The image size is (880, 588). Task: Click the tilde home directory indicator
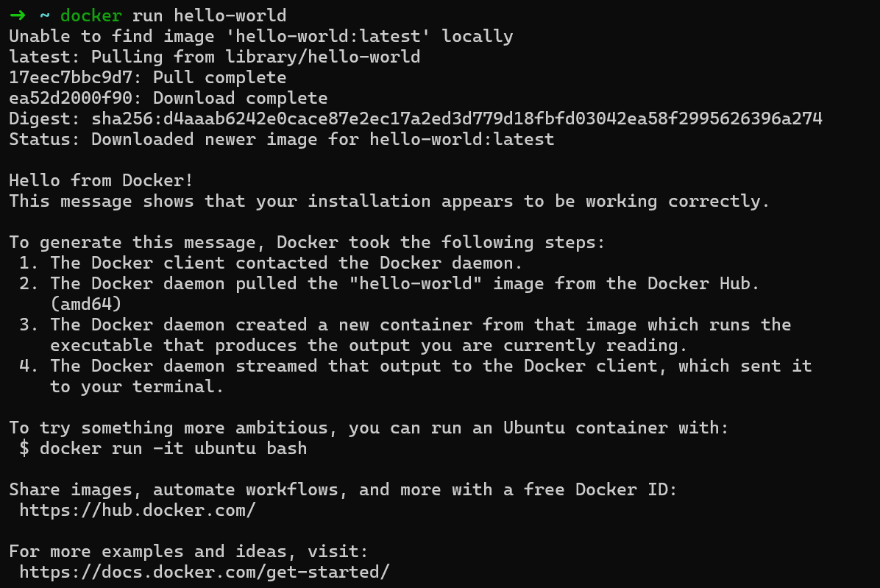(x=45, y=15)
